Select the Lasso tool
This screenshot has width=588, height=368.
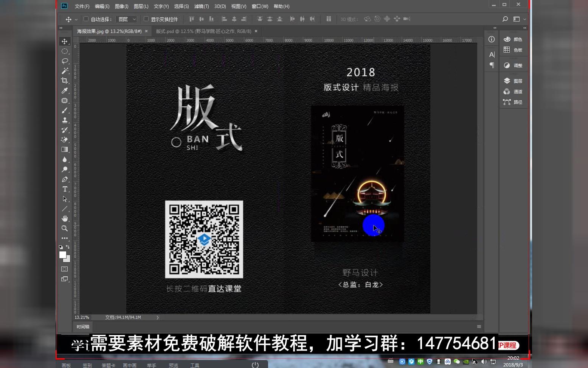(x=65, y=61)
